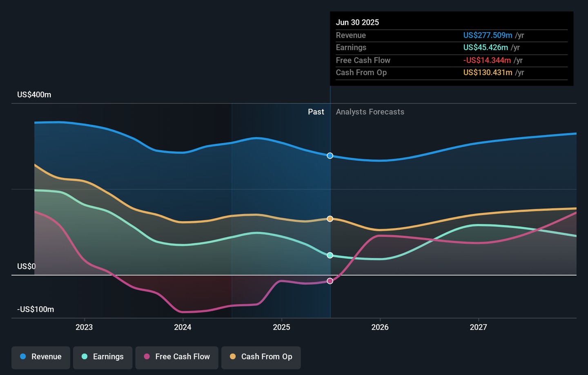Select 2024 on the time axis
The width and height of the screenshot is (588, 375).
[x=183, y=327]
